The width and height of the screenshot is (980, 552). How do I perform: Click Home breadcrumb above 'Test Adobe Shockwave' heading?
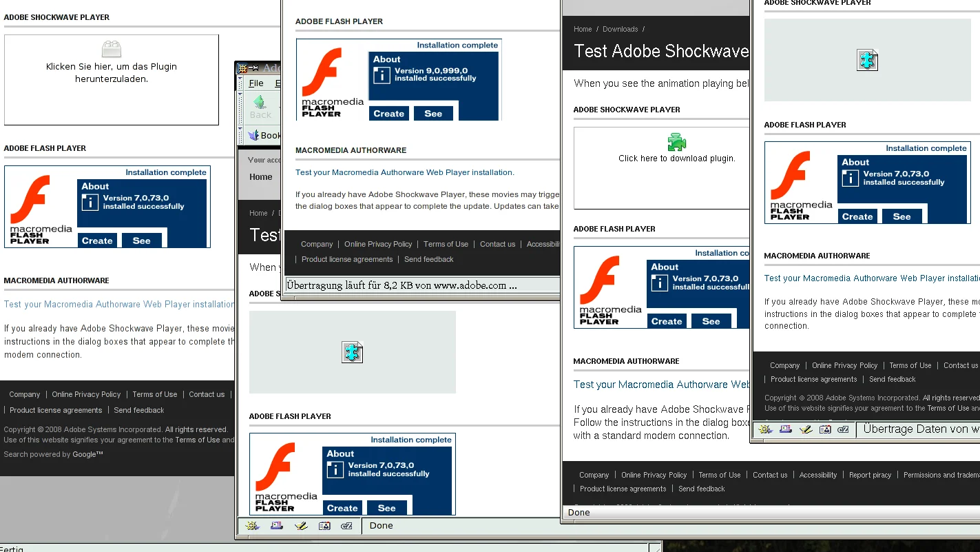[x=583, y=29]
